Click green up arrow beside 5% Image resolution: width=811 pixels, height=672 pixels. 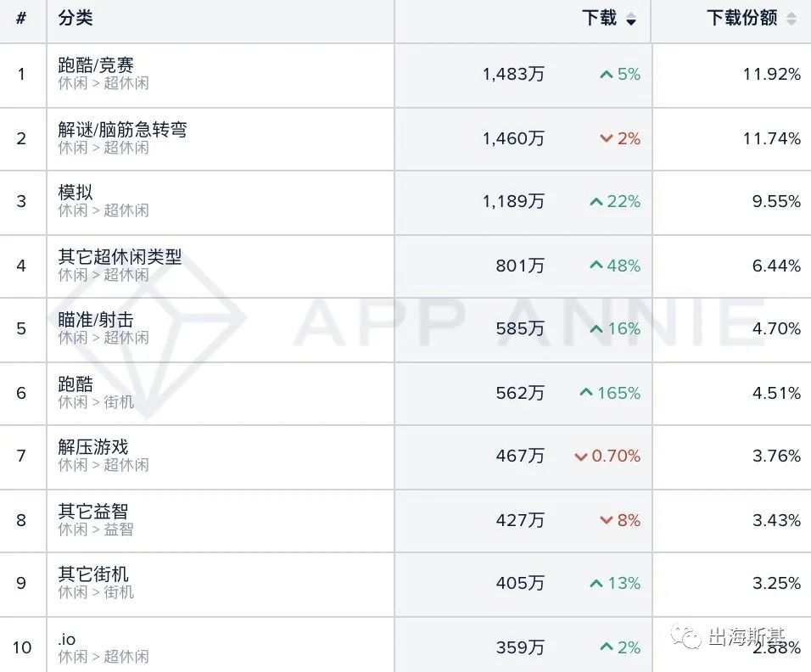606,75
